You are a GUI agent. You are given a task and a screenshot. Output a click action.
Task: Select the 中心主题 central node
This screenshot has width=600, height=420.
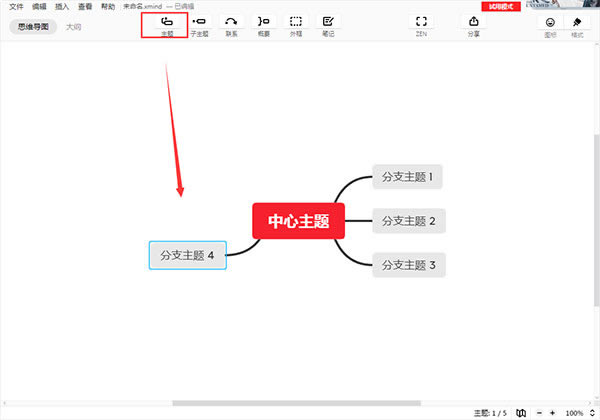click(x=298, y=221)
